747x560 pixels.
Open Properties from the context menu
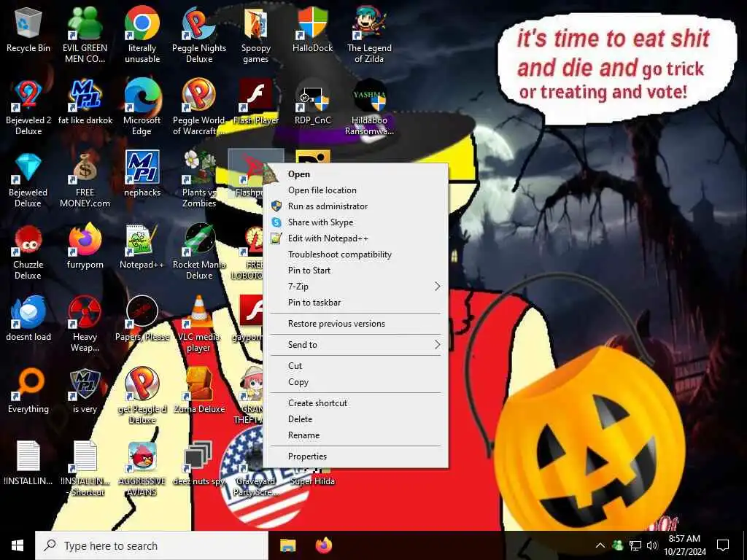click(x=355, y=456)
